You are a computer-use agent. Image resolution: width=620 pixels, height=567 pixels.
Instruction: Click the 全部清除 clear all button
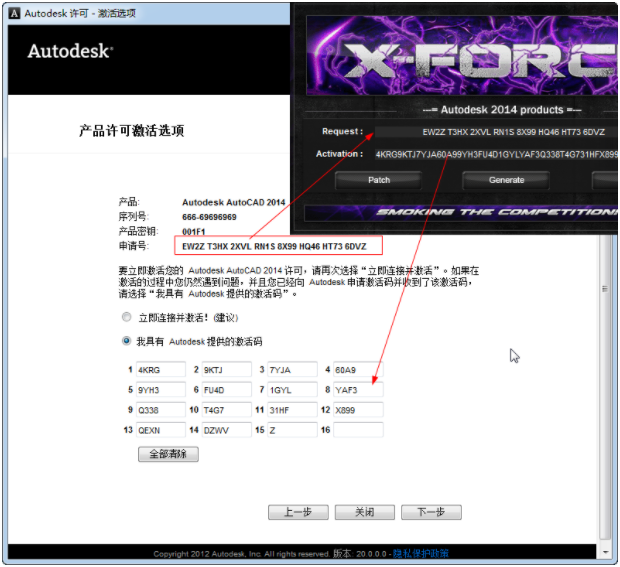[x=168, y=454]
